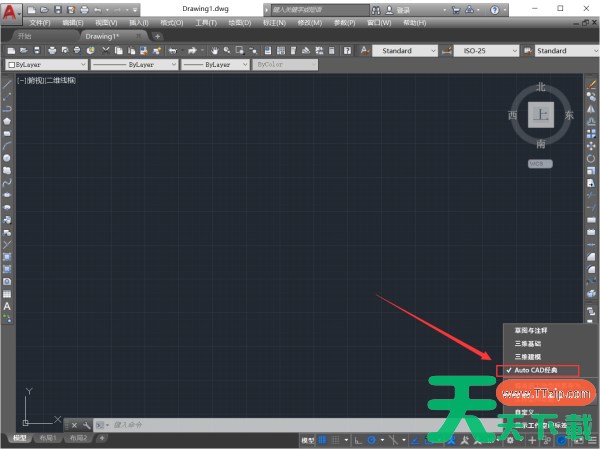Click the blue help question mark icon

pyautogui.click(x=494, y=10)
